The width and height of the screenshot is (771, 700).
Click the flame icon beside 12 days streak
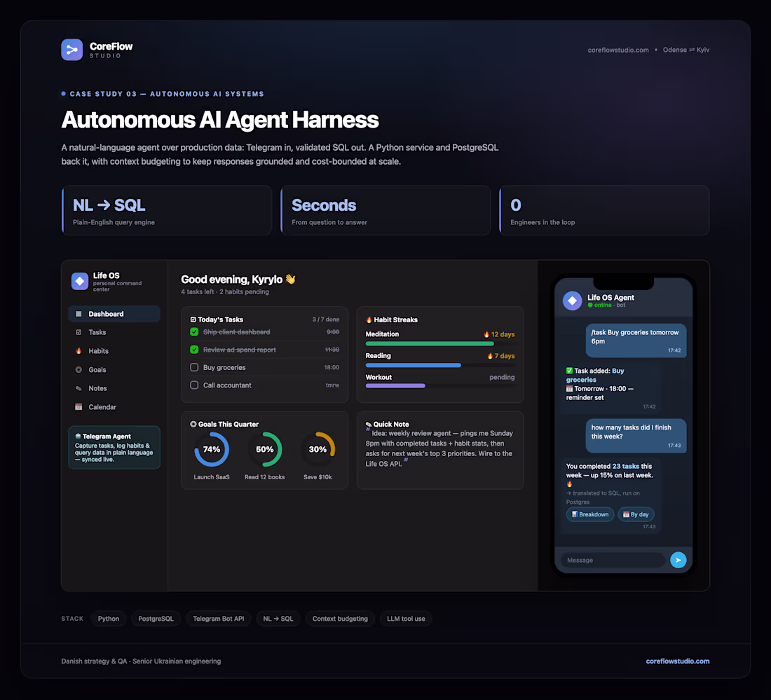click(x=486, y=334)
